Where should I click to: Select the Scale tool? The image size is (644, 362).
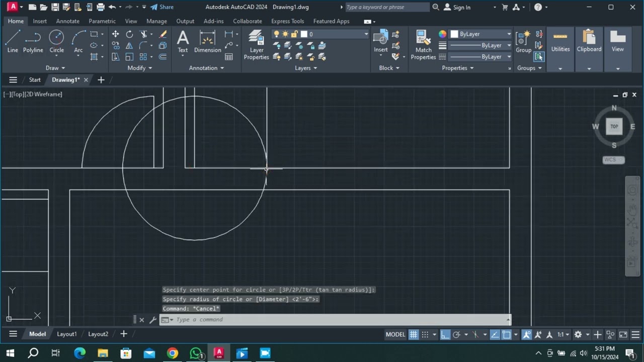[129, 57]
